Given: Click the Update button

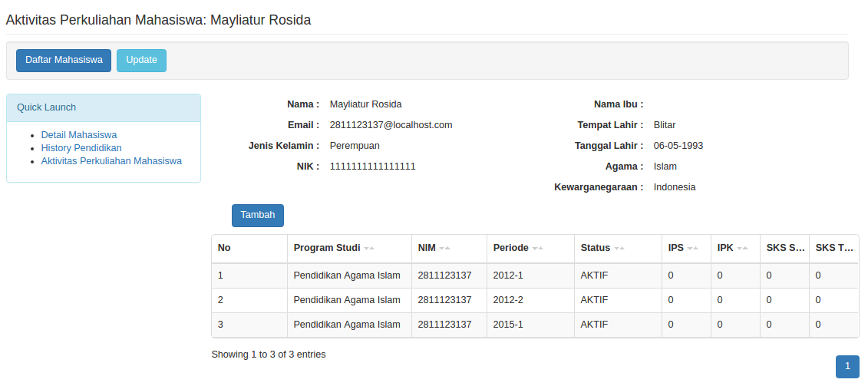Looking at the screenshot, I should coord(142,61).
